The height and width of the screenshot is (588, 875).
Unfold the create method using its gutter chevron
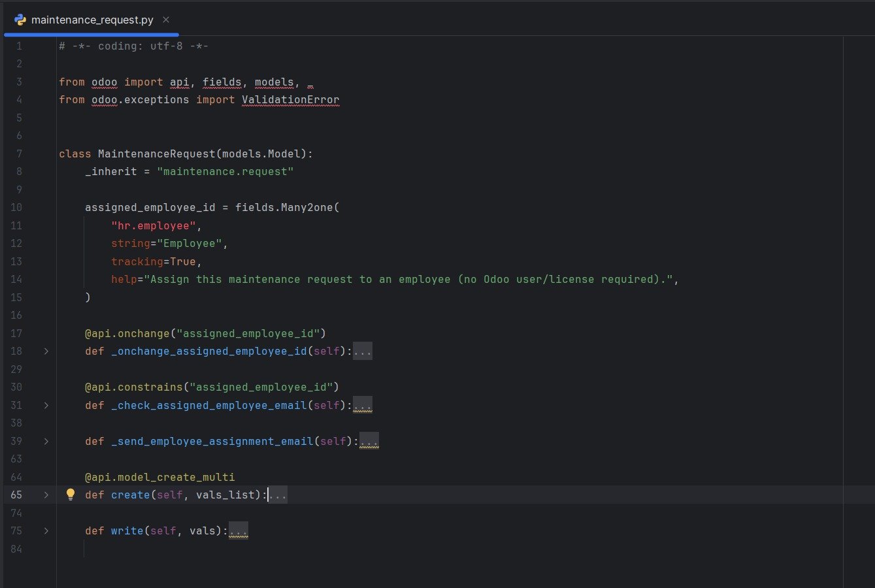(x=45, y=495)
